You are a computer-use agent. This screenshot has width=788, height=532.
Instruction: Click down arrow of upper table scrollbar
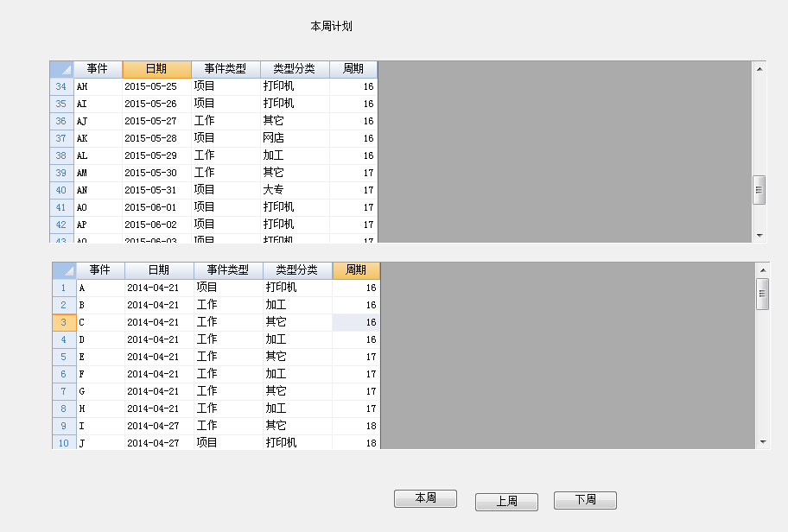click(x=759, y=236)
